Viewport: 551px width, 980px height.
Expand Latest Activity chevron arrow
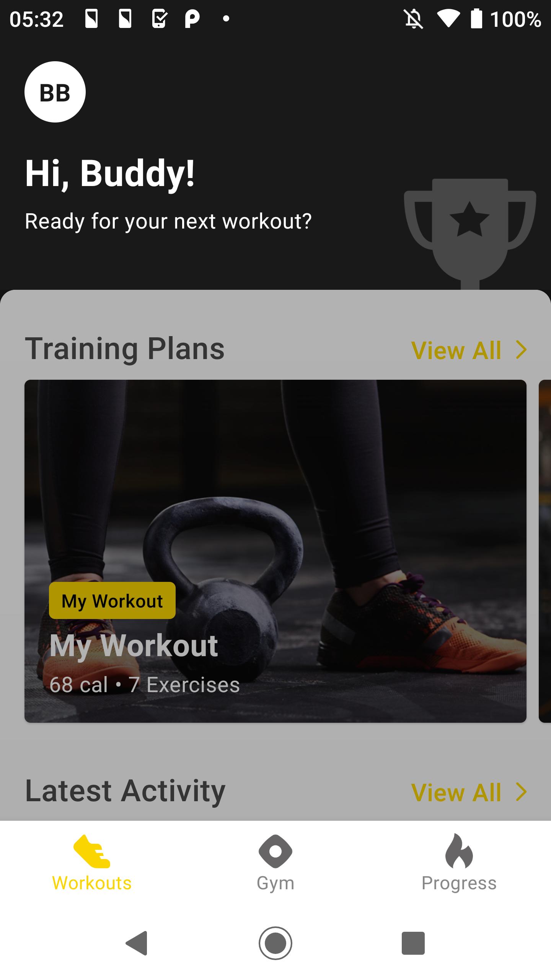(521, 792)
